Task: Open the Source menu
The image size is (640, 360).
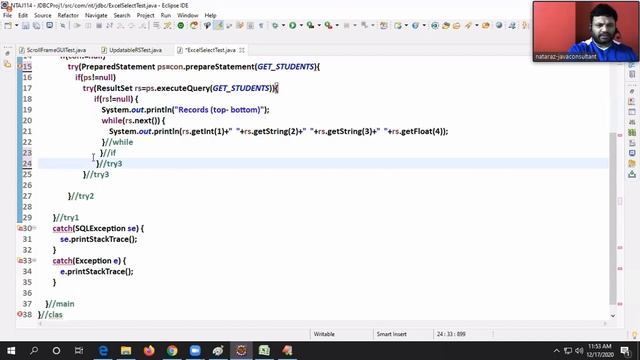Action: click(x=42, y=16)
